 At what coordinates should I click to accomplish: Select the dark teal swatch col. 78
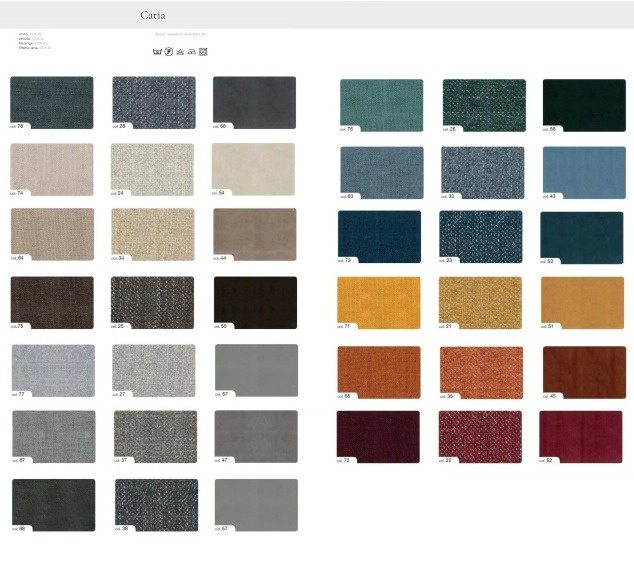pyautogui.click(x=52, y=102)
